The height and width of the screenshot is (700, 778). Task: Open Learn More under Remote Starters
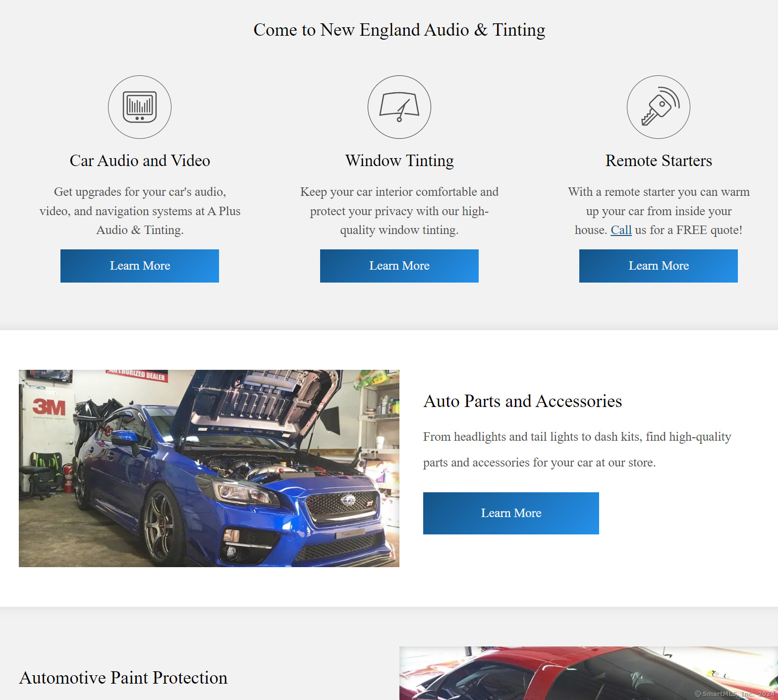point(659,266)
